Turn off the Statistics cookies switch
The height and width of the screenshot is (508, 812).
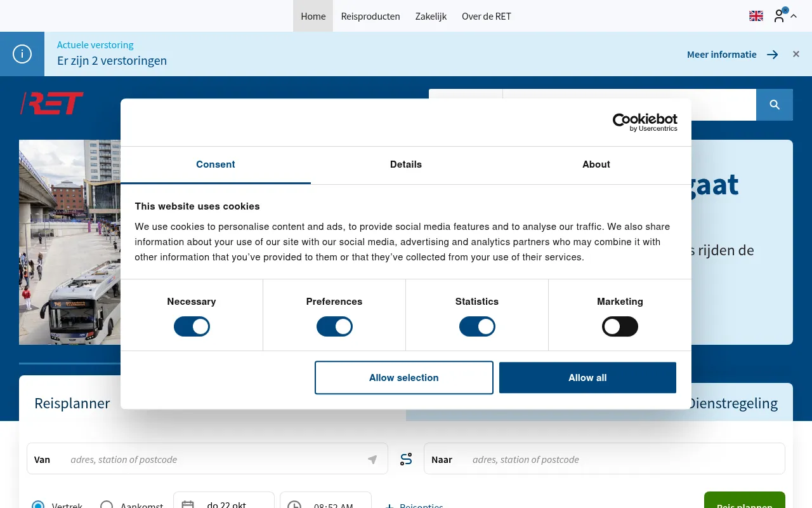[x=477, y=326]
